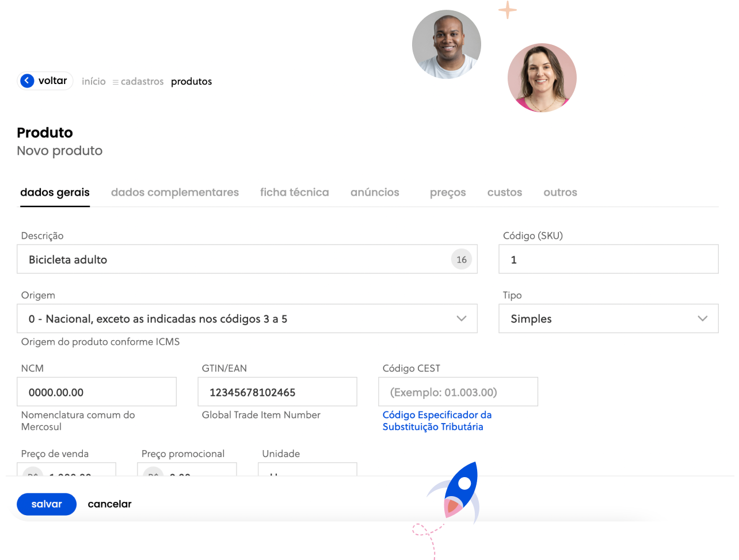Click the blue back arrow icon
739x560 pixels.
tap(27, 81)
